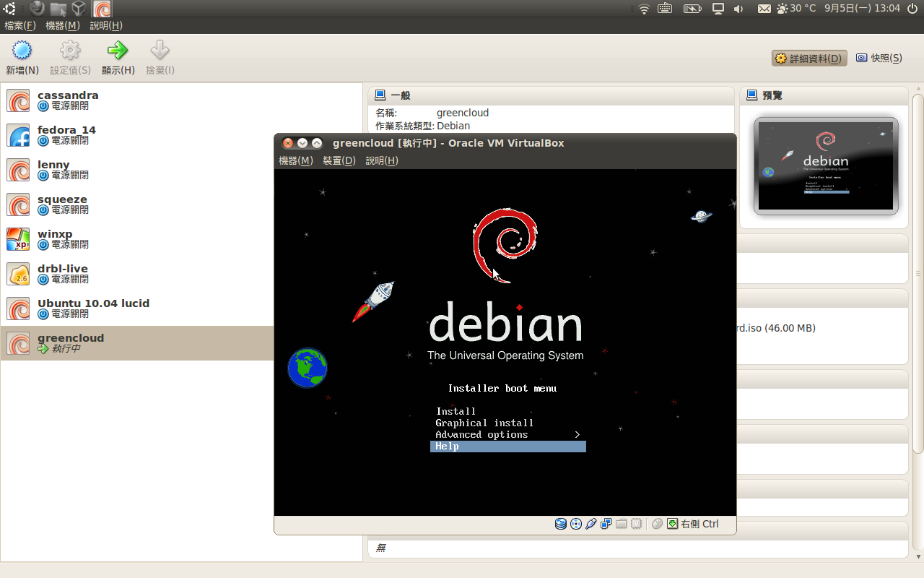This screenshot has height=578, width=924.
Task: Click the Show (顯示) green arrow icon
Action: (118, 50)
